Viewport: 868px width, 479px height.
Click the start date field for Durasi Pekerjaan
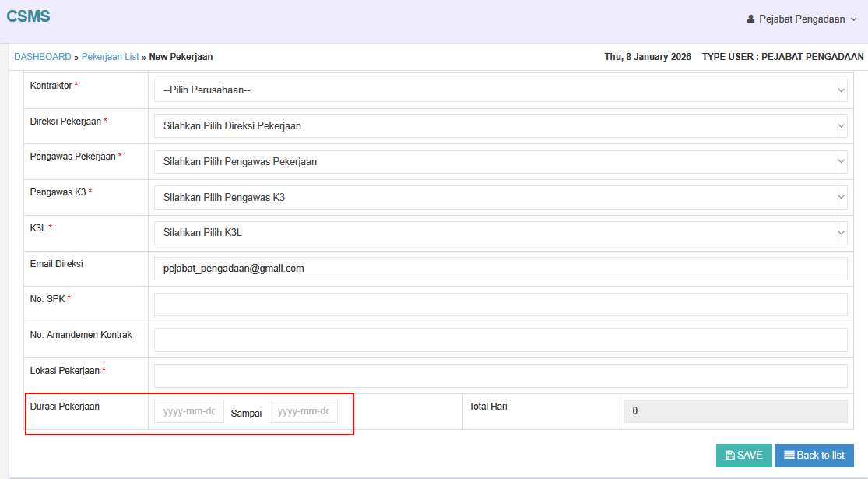pyautogui.click(x=188, y=411)
